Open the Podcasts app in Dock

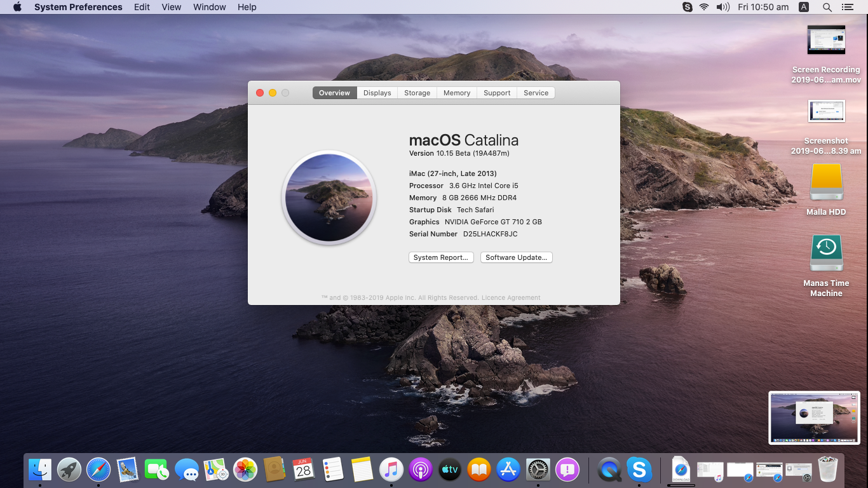tap(421, 470)
